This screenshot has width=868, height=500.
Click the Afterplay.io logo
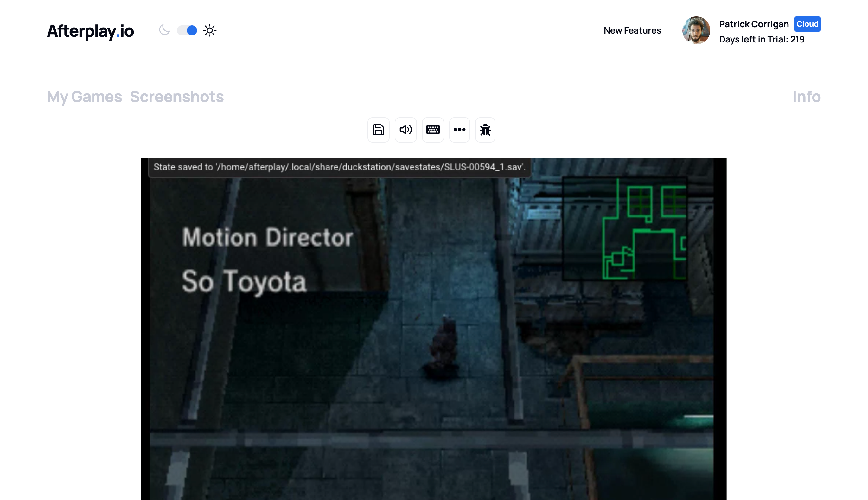pyautogui.click(x=90, y=31)
